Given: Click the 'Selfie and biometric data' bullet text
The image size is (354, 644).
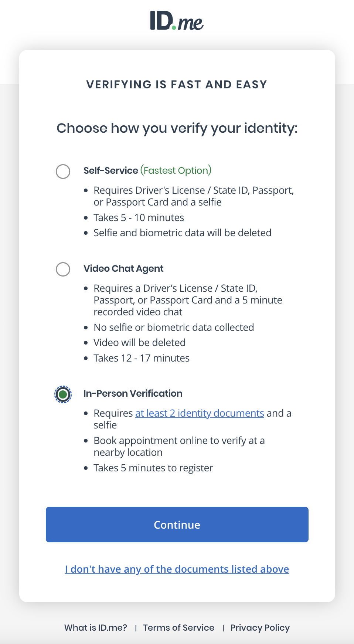Looking at the screenshot, I should click(183, 233).
